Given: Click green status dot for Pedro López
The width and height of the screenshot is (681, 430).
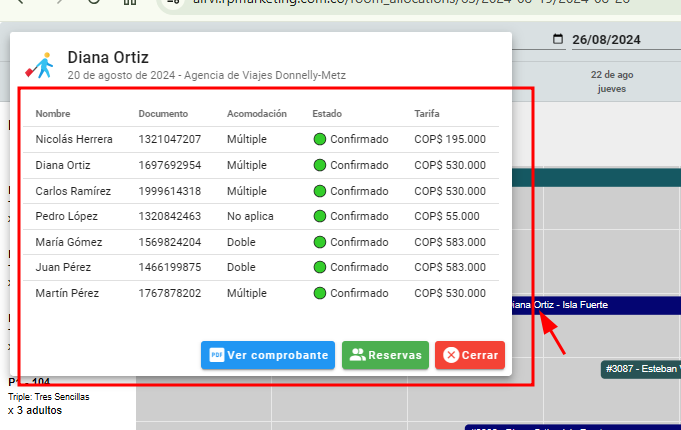Looking at the screenshot, I should [320, 216].
